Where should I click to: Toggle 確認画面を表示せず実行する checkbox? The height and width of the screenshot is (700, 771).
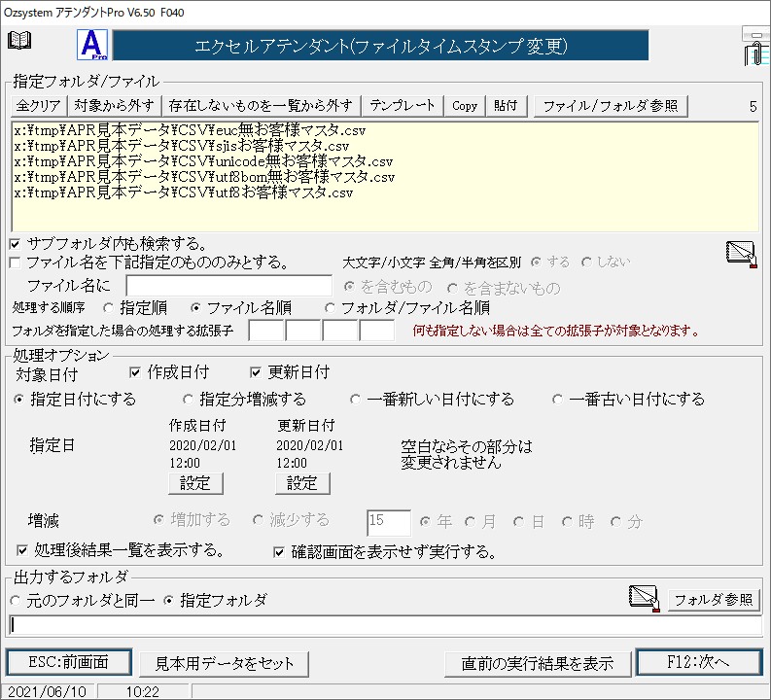pos(279,552)
